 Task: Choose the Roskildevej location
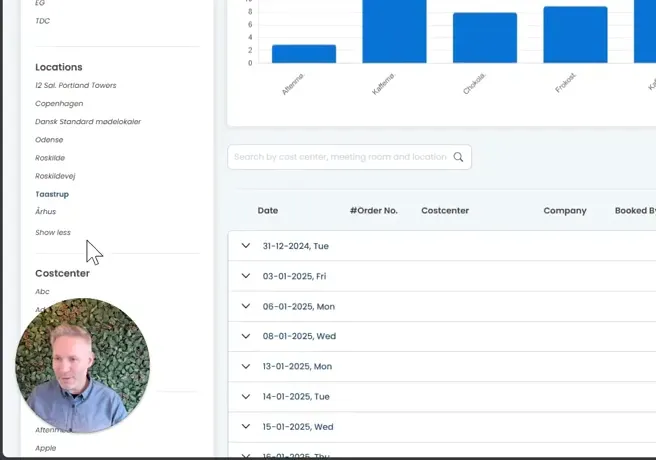[x=55, y=176]
